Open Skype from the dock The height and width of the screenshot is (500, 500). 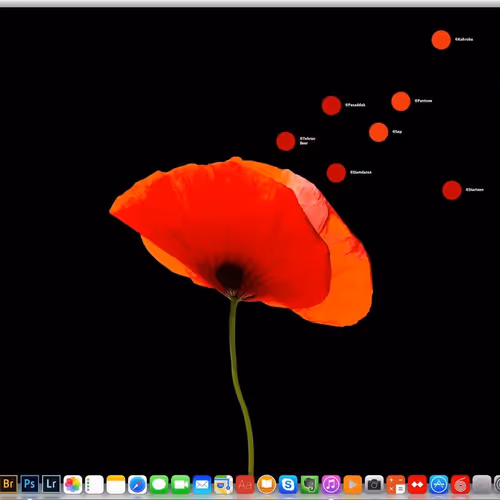pos(288,484)
